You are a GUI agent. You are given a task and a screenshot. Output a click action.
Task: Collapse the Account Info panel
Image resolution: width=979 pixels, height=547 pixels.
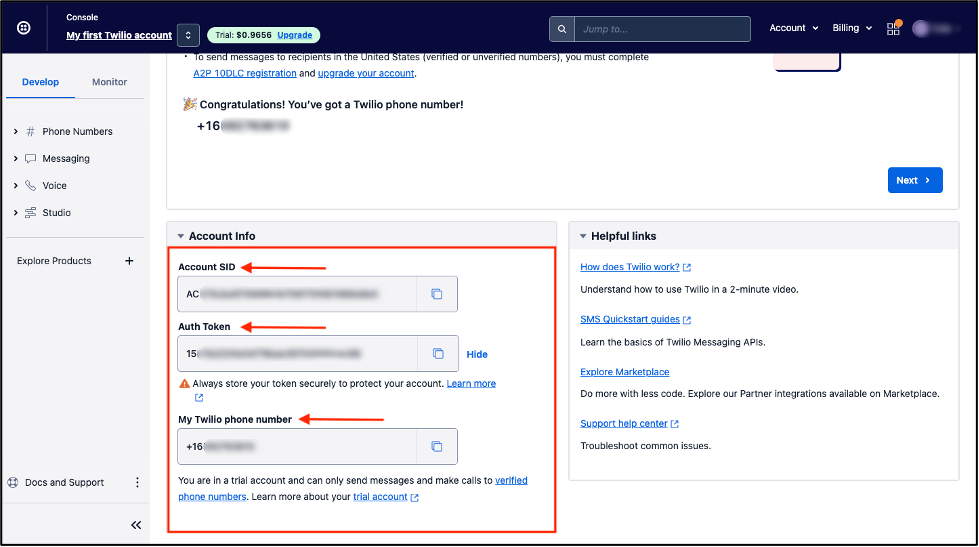[181, 236]
